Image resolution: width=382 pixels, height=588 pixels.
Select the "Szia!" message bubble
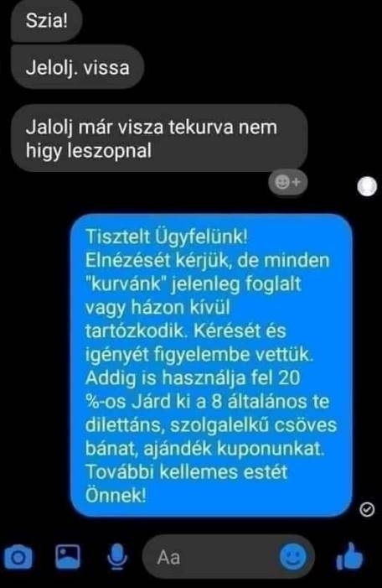(x=47, y=21)
